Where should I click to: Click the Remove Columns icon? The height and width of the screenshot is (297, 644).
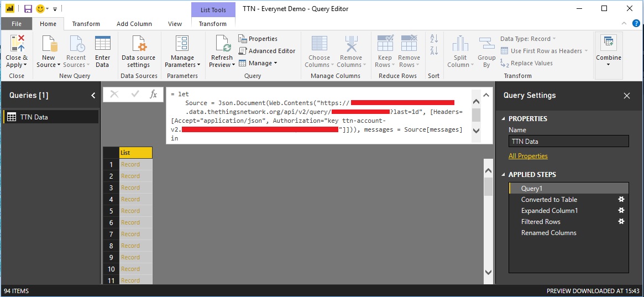[351, 44]
